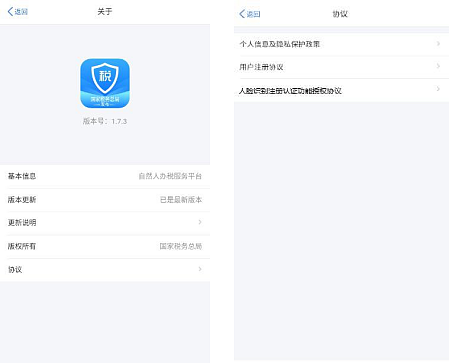Open 用户注册协议 text

point(261,67)
